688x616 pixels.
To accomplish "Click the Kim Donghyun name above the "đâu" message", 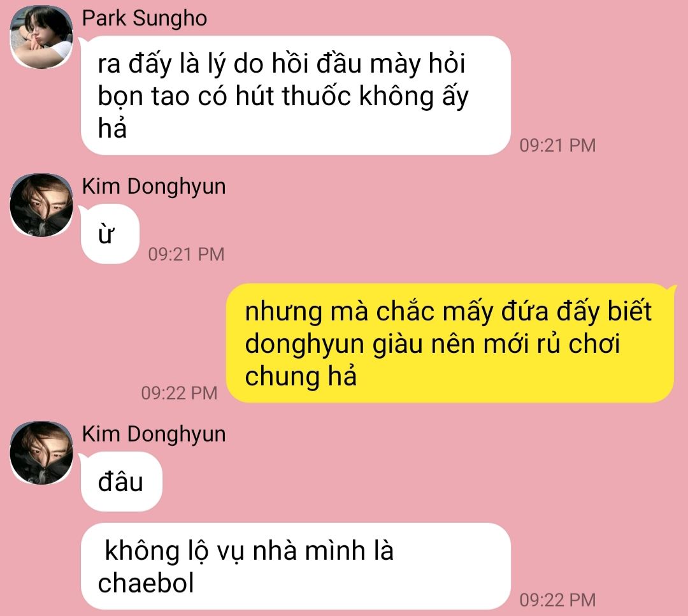I will 154,434.
